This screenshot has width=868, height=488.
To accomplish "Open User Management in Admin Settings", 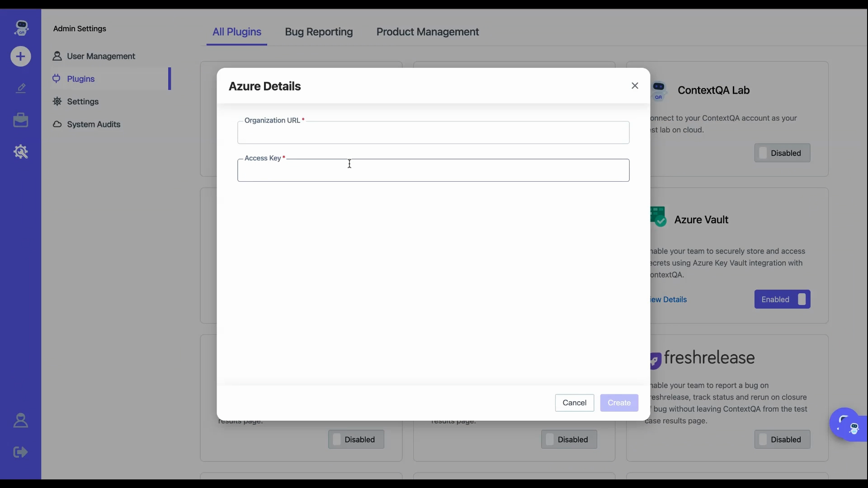I will tap(101, 56).
